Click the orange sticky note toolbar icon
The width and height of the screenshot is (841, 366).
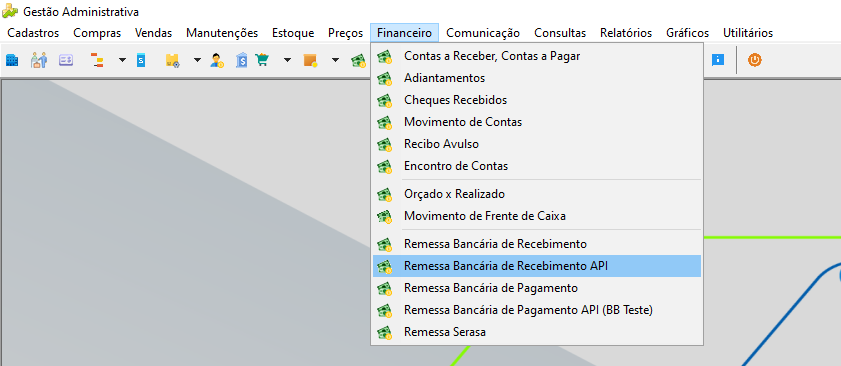[311, 60]
